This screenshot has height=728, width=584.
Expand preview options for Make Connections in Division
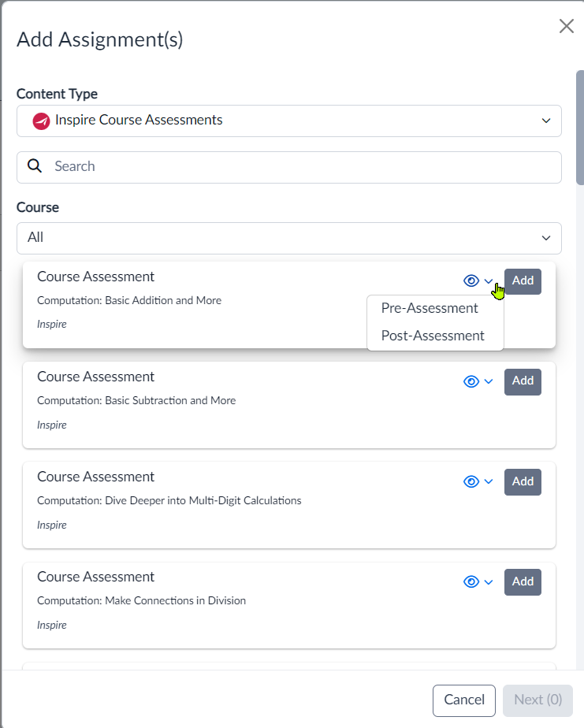pyautogui.click(x=489, y=581)
